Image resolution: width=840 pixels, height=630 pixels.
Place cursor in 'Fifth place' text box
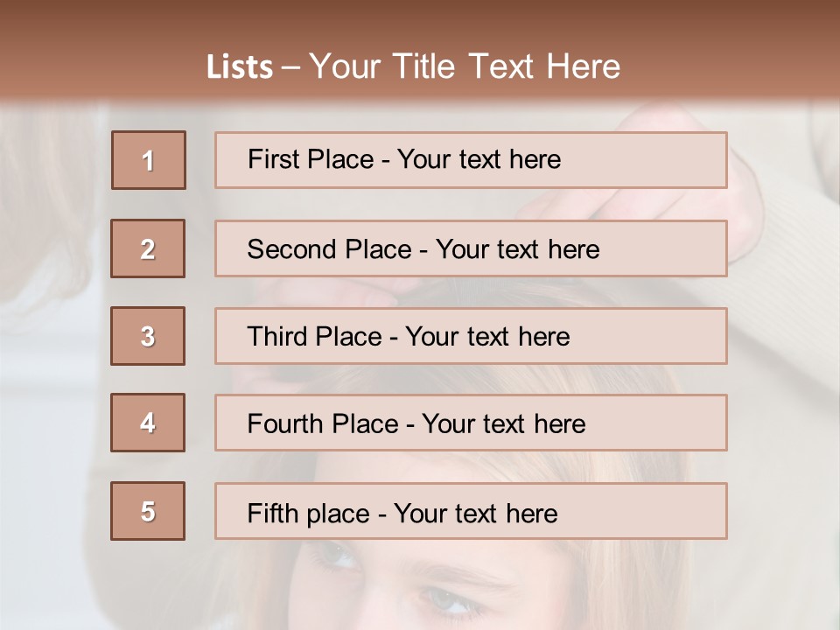point(471,511)
